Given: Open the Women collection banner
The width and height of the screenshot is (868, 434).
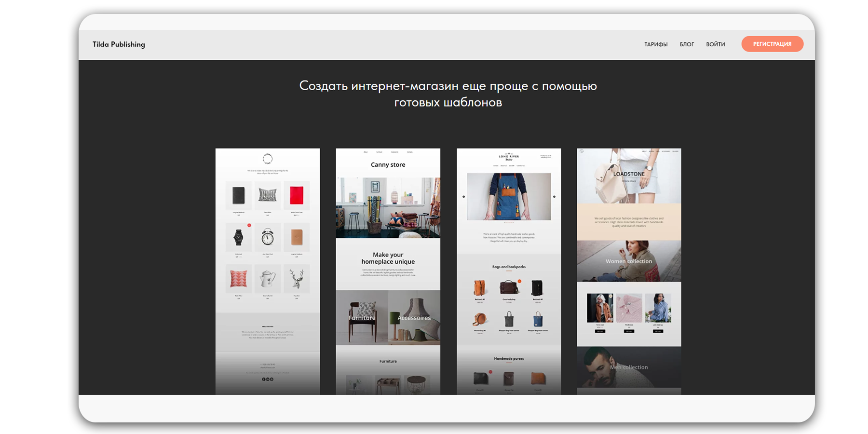Looking at the screenshot, I should point(629,261).
